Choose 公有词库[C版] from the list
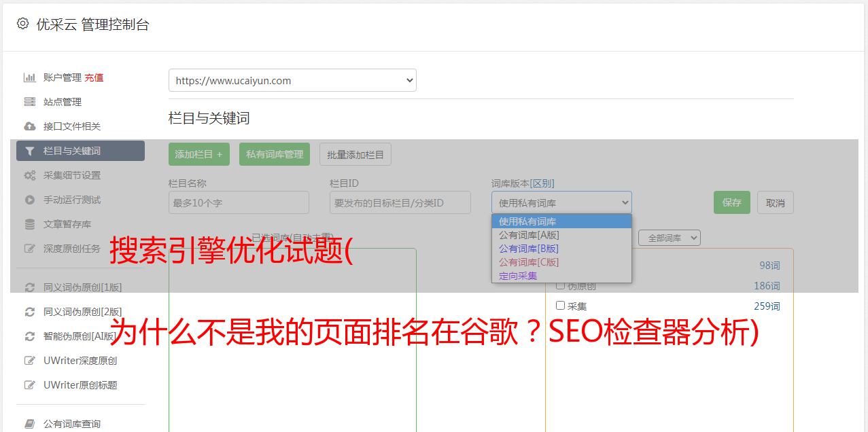Viewport: 868px width, 432px height. (561, 262)
